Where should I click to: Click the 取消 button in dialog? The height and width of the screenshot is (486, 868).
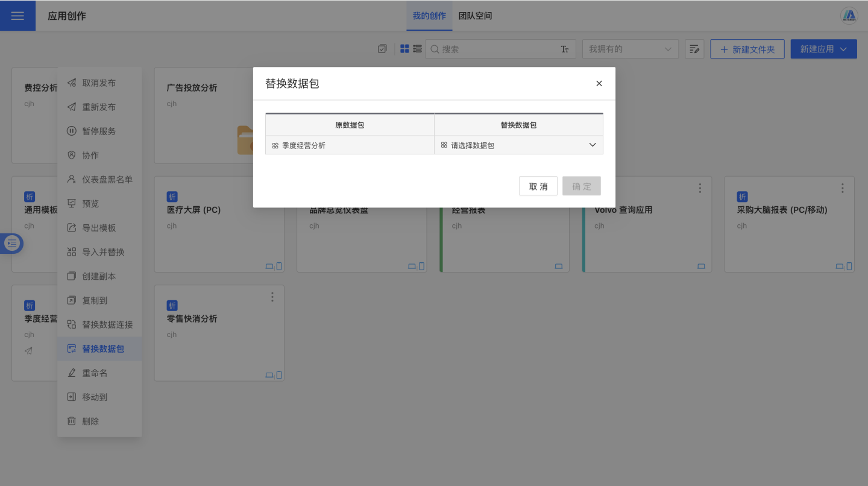[x=538, y=186]
